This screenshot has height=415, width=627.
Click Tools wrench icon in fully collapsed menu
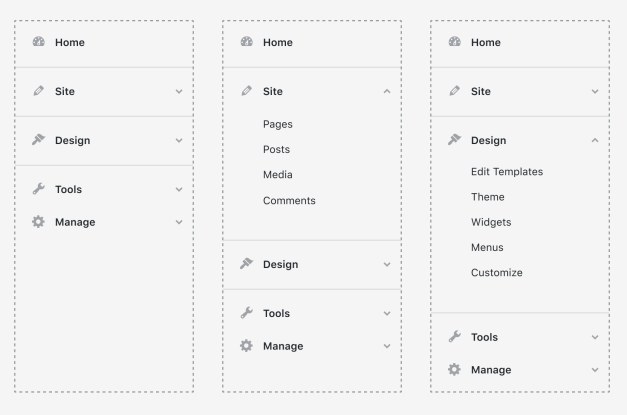(39, 189)
